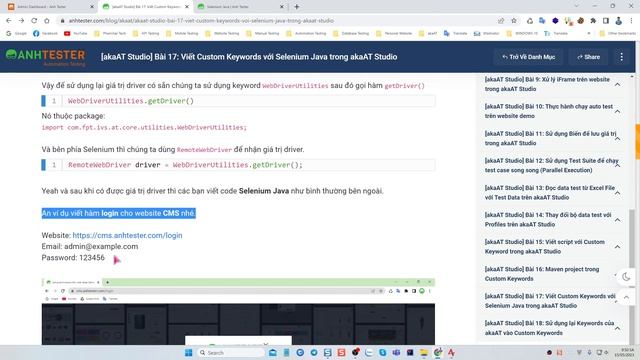The width and height of the screenshot is (640, 360).
Task: Click the RemoteWebDriver driver code line
Action: [x=238, y=165]
